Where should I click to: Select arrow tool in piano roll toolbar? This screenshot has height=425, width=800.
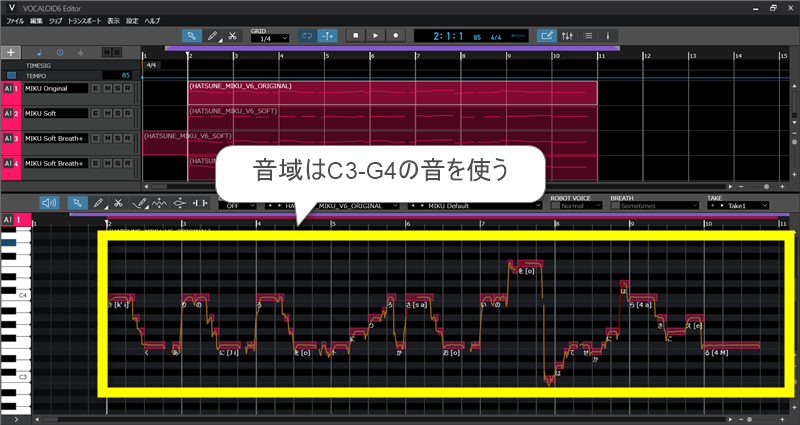click(x=78, y=203)
